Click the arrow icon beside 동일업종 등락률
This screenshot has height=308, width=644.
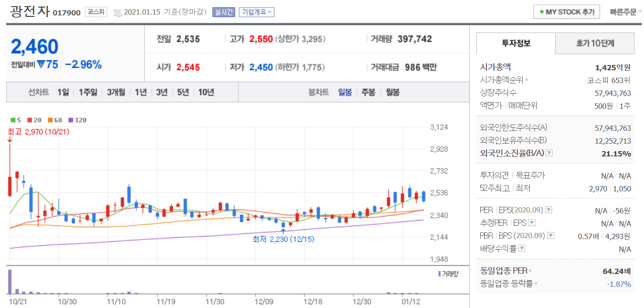(x=536, y=284)
